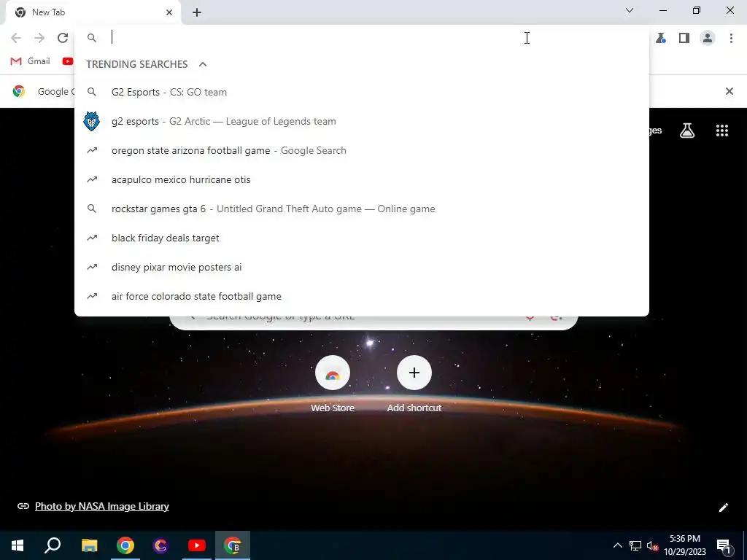Click the muted volume tray icon
This screenshot has width=747, height=560.
click(x=653, y=545)
